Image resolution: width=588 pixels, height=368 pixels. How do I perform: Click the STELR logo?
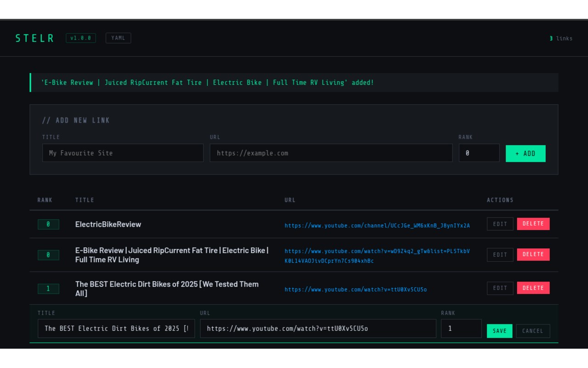coord(35,38)
